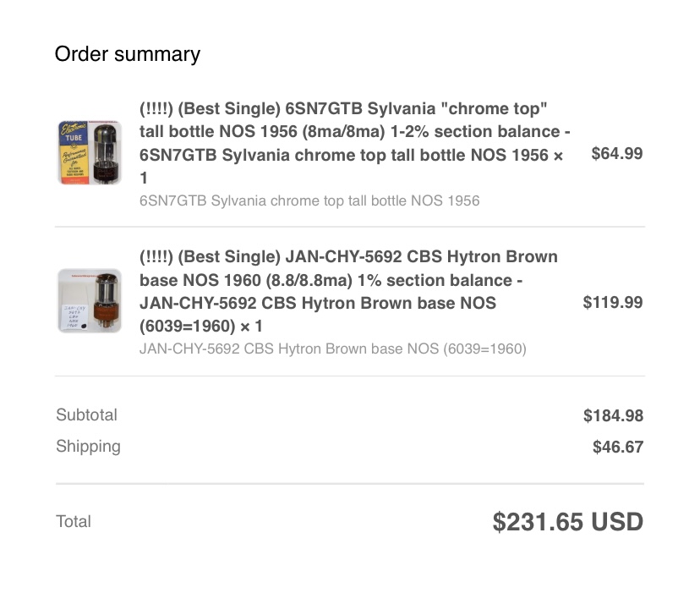Open the 6SN7GTB Sylvania tube product thumbnail
700x604 pixels.
pyautogui.click(x=90, y=152)
